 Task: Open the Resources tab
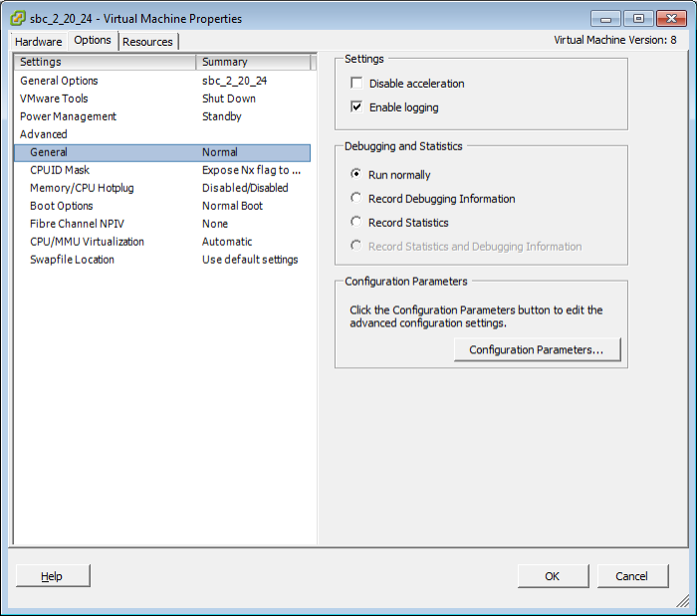(x=147, y=42)
